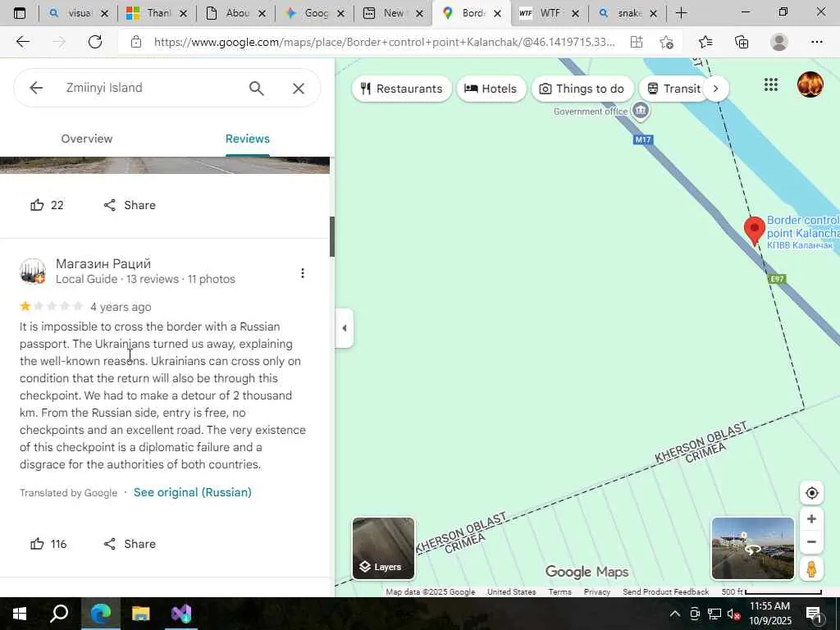Select the red Kalanchak location pin

click(755, 231)
